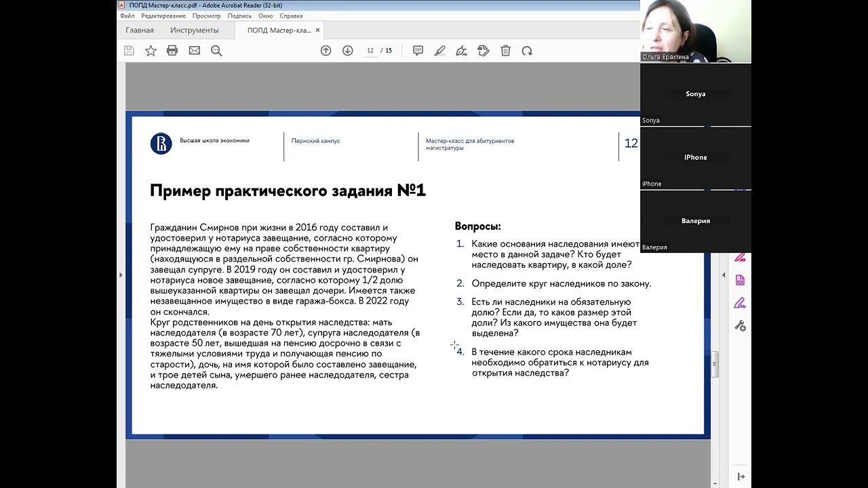Image resolution: width=868 pixels, height=488 pixels.
Task: Click the Acrobat PDF icon in title bar
Action: tap(122, 5)
